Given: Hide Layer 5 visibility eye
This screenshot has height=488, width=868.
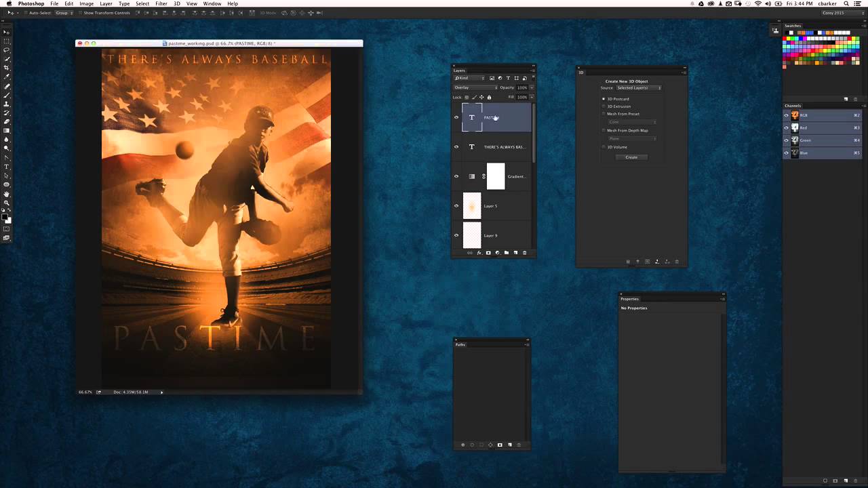Looking at the screenshot, I should click(x=456, y=206).
